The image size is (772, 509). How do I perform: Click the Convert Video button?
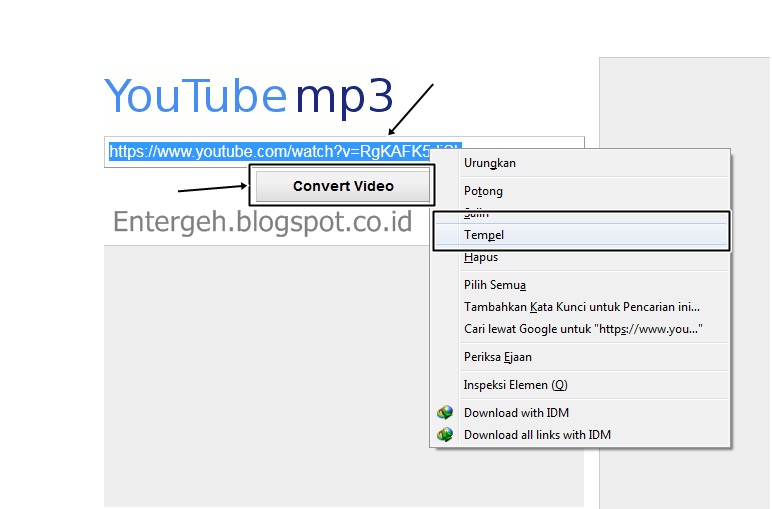(x=343, y=186)
